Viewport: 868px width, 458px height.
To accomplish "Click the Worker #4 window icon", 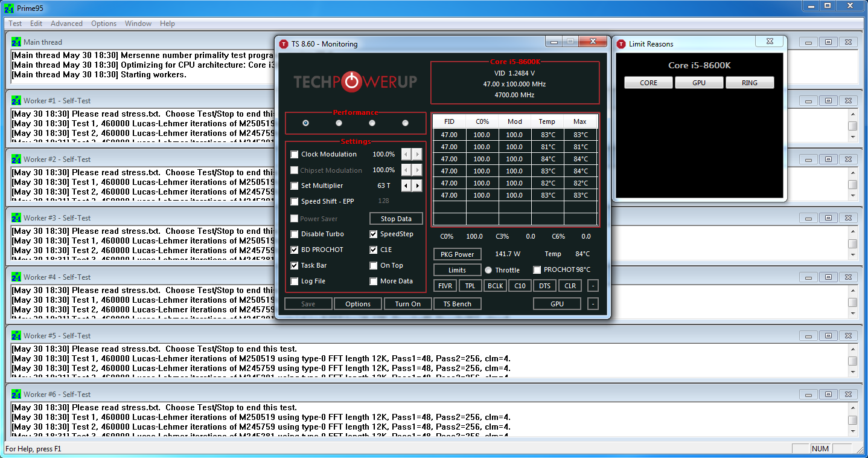I will pos(16,277).
